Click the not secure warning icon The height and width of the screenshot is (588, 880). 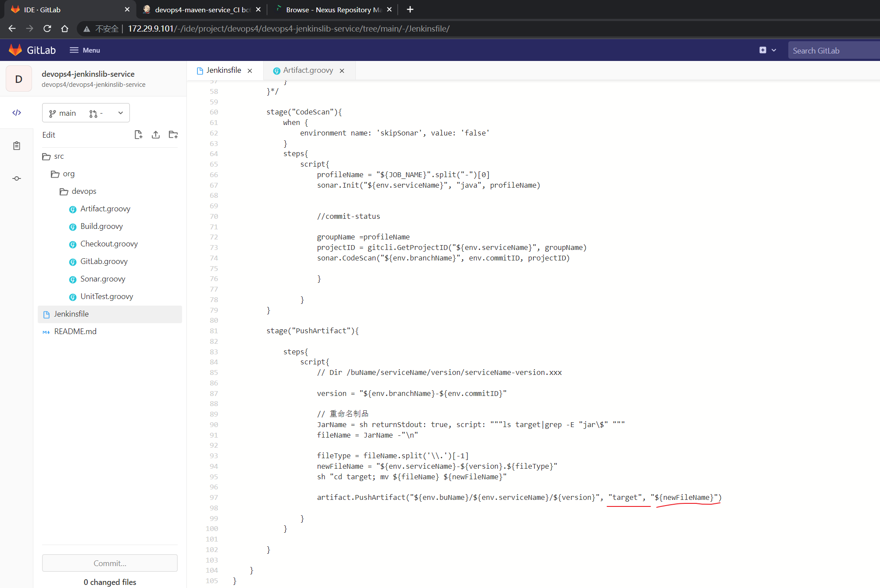[87, 29]
